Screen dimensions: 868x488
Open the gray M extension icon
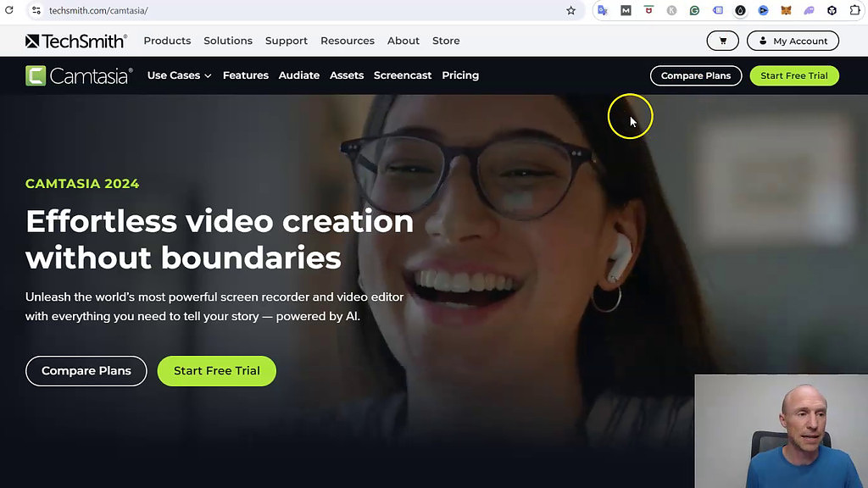click(x=626, y=10)
